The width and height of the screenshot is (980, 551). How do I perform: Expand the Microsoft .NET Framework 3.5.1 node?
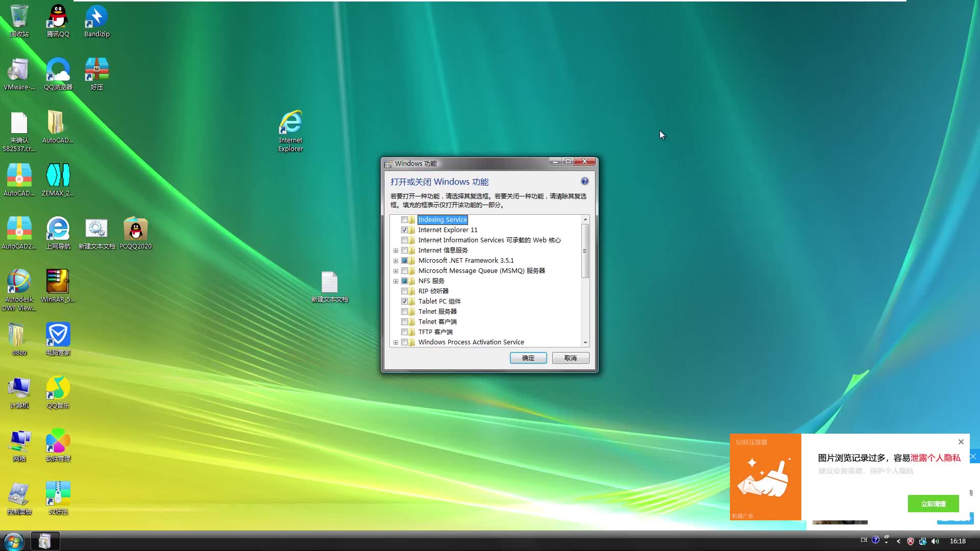pyautogui.click(x=396, y=260)
